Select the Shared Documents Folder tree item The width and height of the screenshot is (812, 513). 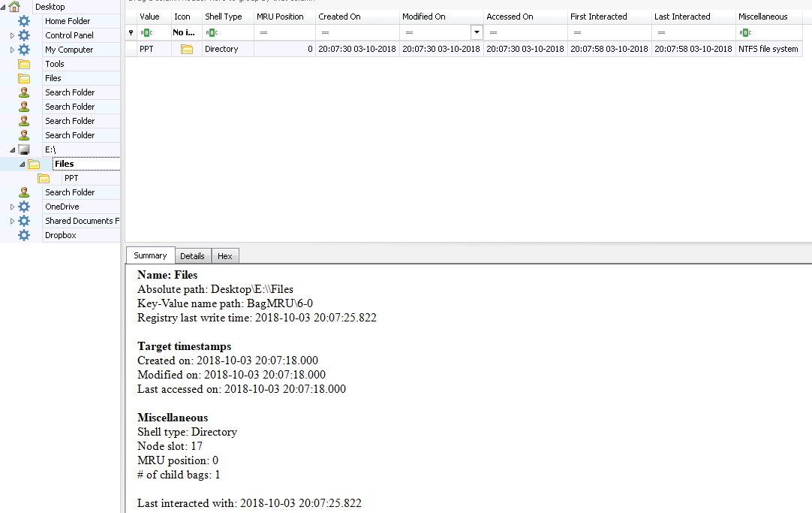(x=81, y=221)
